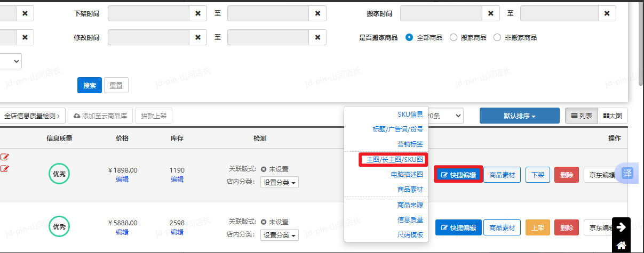Click 编辑 link under price ¥5888.00
Viewport: 644px width, 253px height.
(122, 232)
